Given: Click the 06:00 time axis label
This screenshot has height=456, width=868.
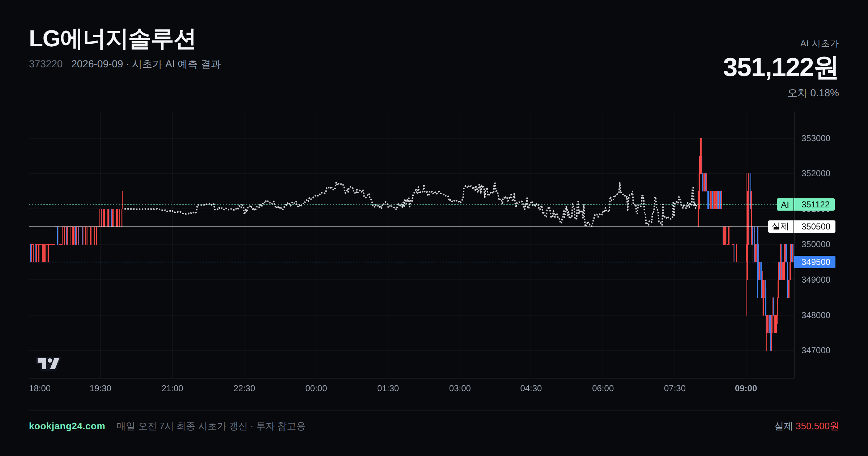Looking at the screenshot, I should click(x=603, y=388).
